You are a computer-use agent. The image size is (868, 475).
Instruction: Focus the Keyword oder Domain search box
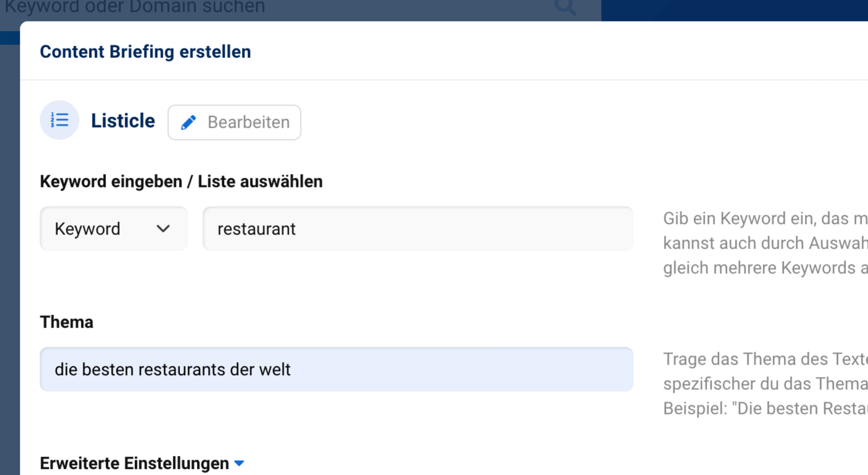pos(269,7)
